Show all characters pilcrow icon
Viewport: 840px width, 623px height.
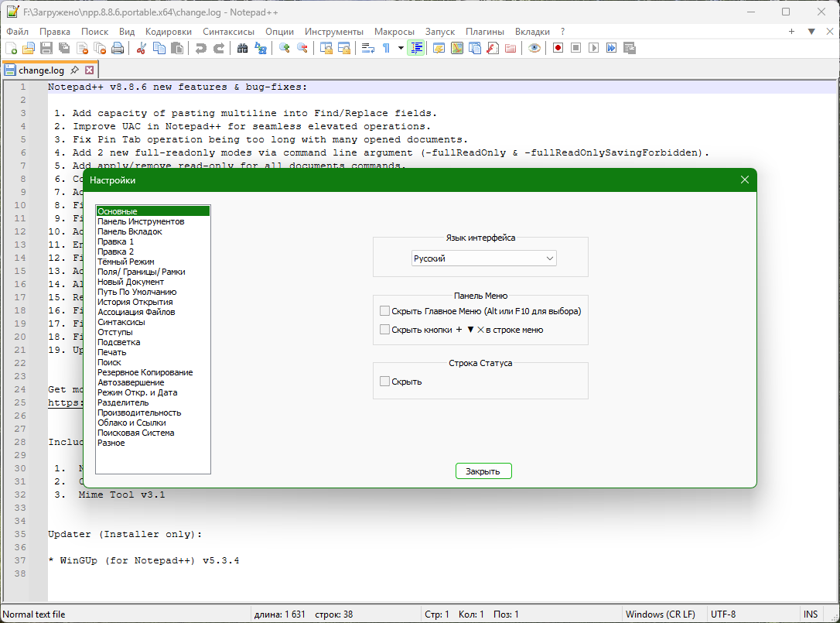[386, 48]
